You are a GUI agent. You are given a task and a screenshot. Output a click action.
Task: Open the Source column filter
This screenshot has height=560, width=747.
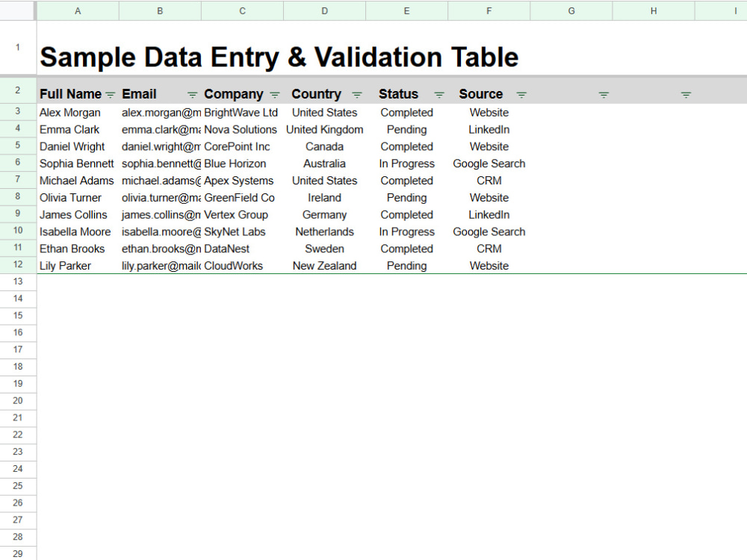coord(521,95)
